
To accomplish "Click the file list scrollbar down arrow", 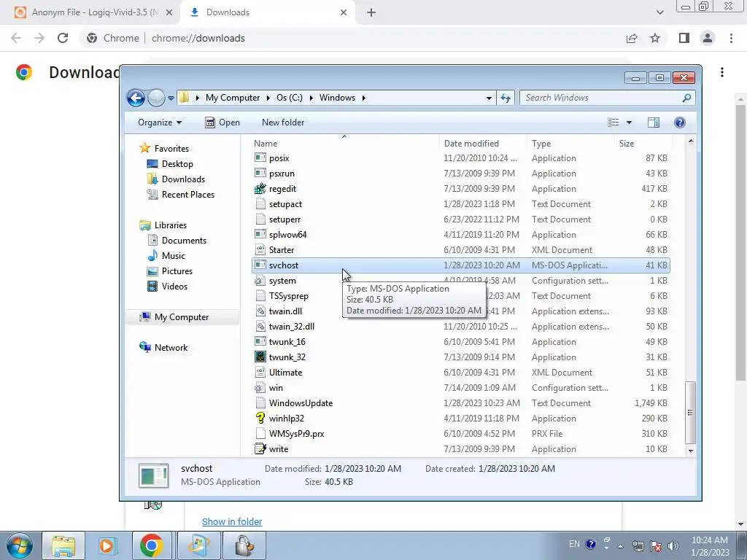I will pos(690,451).
